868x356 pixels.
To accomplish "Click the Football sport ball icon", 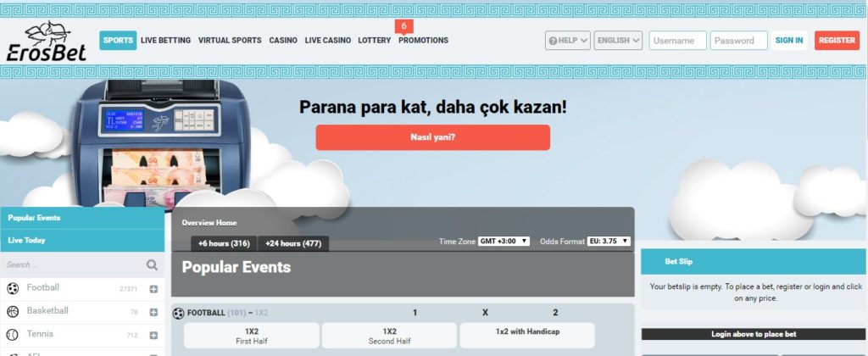I will (x=13, y=288).
